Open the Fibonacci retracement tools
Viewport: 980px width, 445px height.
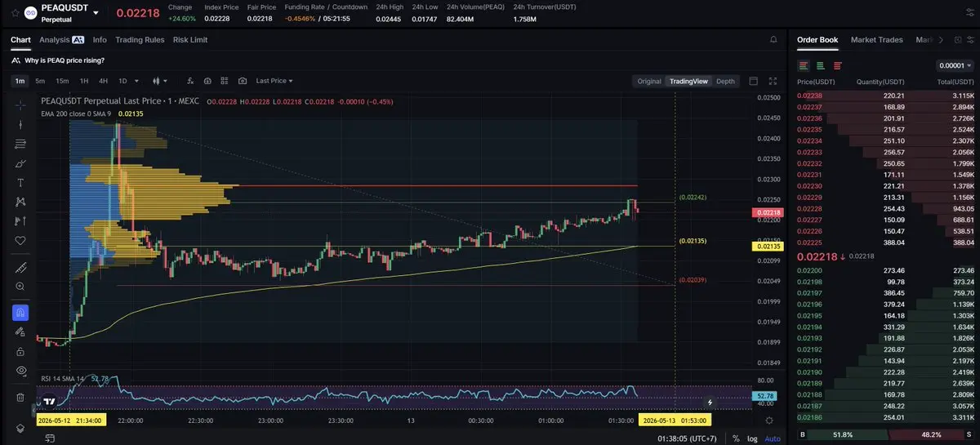(x=20, y=144)
